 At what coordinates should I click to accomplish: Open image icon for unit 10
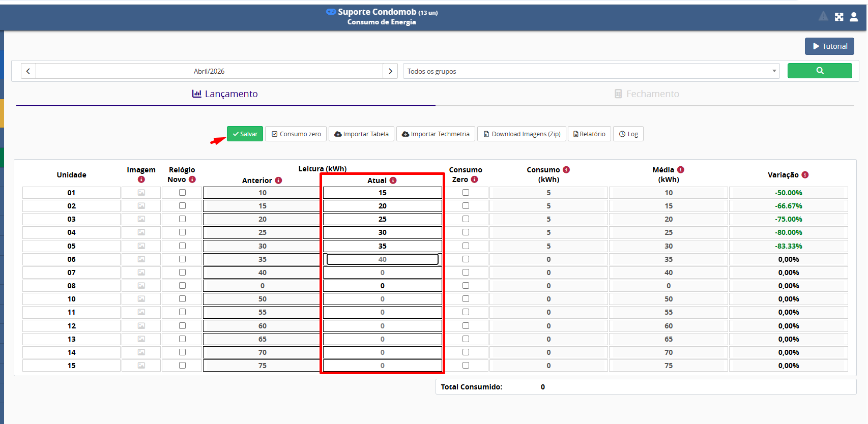[141, 299]
